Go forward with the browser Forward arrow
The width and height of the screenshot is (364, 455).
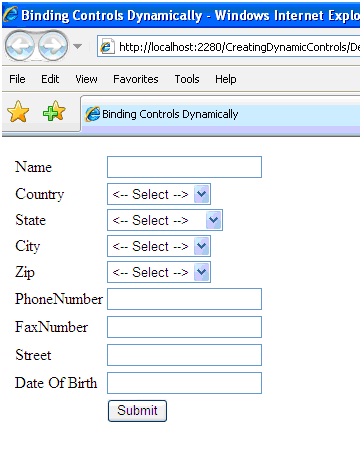(x=53, y=46)
